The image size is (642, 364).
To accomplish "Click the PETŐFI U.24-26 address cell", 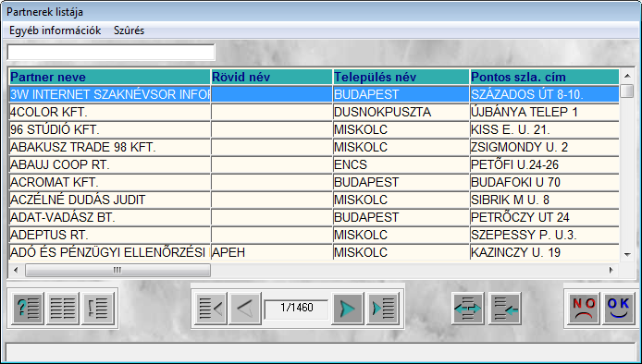I will (545, 164).
